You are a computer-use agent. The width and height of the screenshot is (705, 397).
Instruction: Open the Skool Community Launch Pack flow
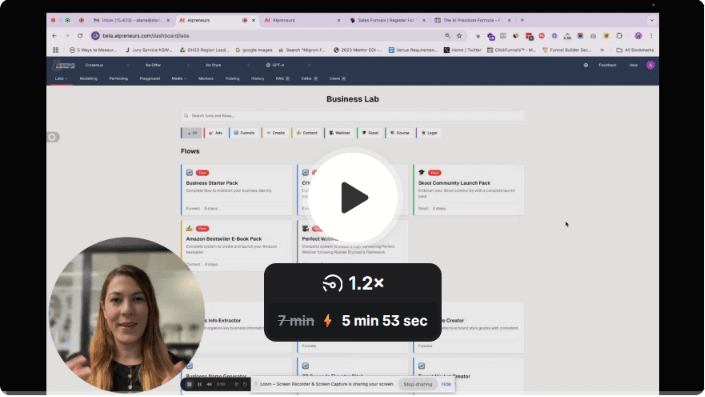pyautogui.click(x=469, y=190)
